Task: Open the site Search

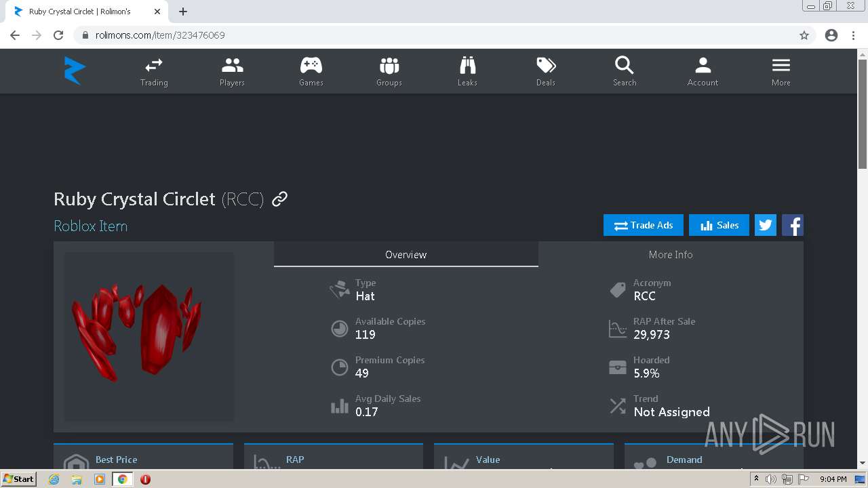Action: pyautogui.click(x=625, y=72)
